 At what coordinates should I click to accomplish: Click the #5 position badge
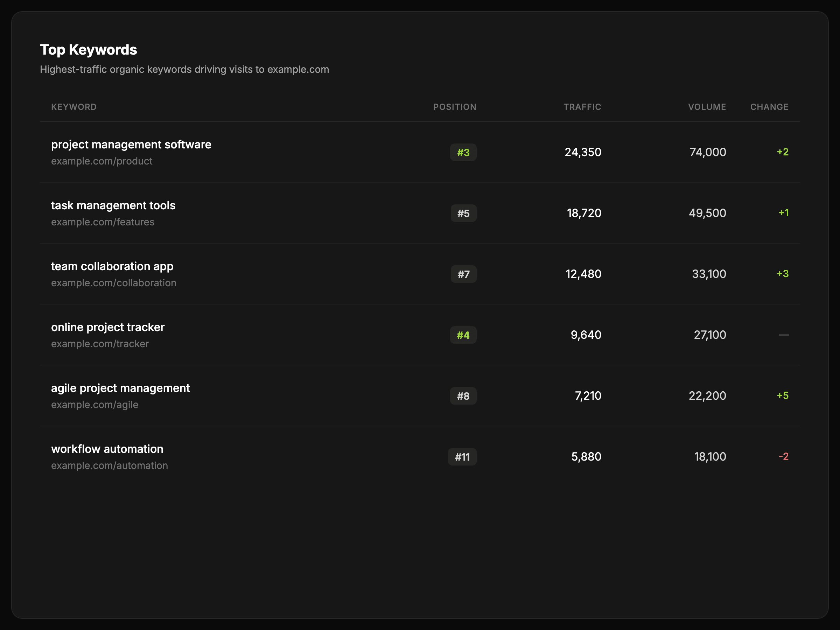pyautogui.click(x=463, y=213)
